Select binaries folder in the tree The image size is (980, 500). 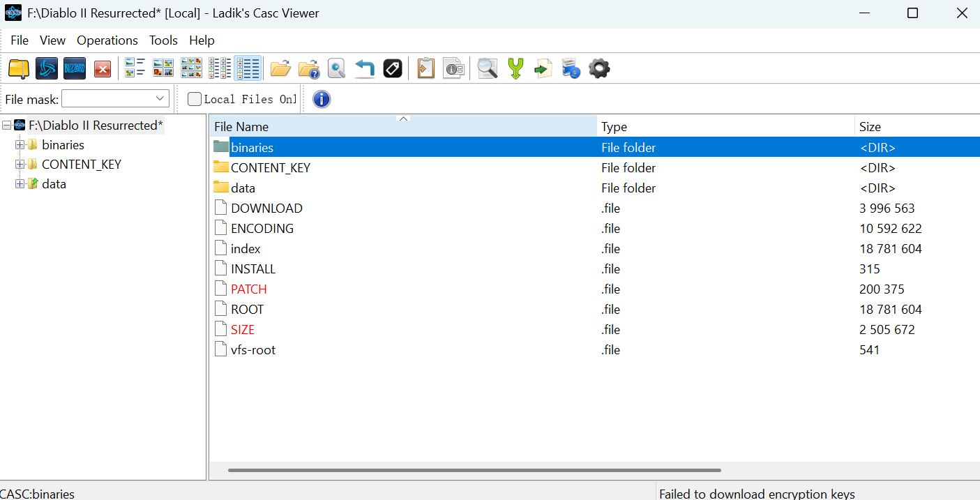click(63, 145)
